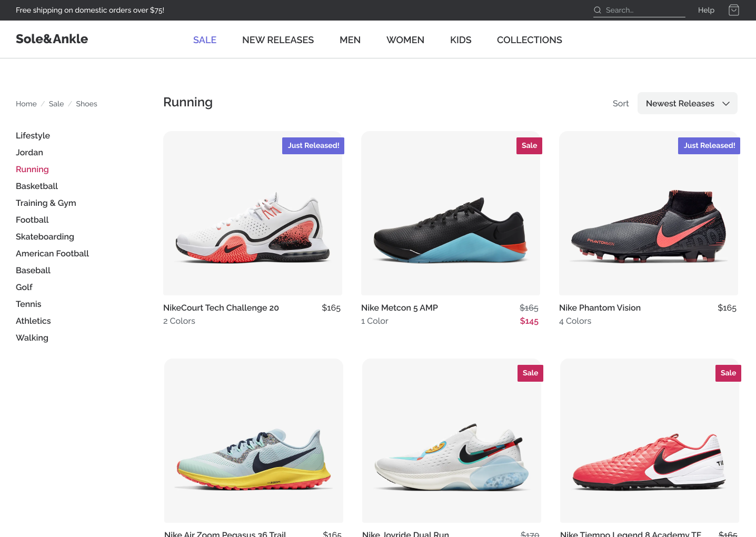The image size is (756, 537).
Task: Click the sort dropdown chevron arrow
Action: (726, 104)
